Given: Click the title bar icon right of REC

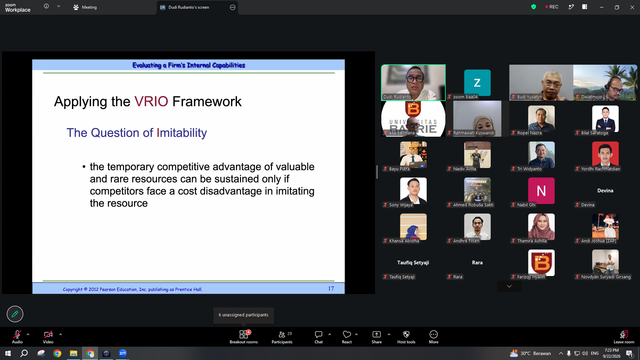Looking at the screenshot, I should [571, 7].
